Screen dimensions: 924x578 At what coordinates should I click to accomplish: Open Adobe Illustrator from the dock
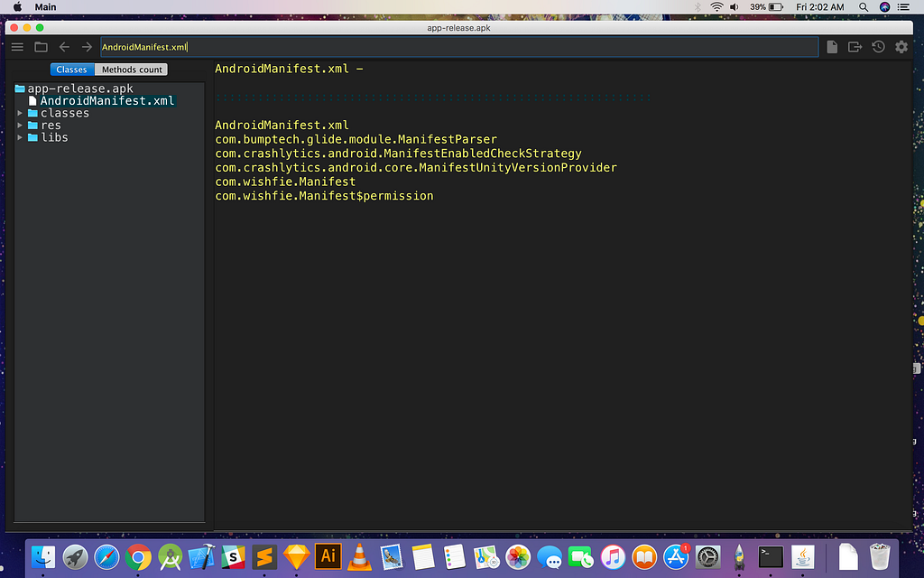click(x=328, y=556)
